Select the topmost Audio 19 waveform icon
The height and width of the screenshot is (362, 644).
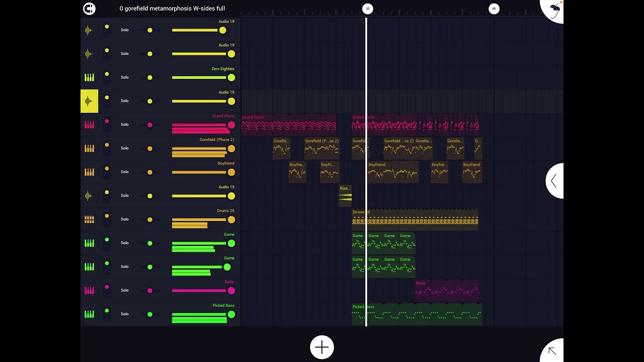(x=89, y=30)
